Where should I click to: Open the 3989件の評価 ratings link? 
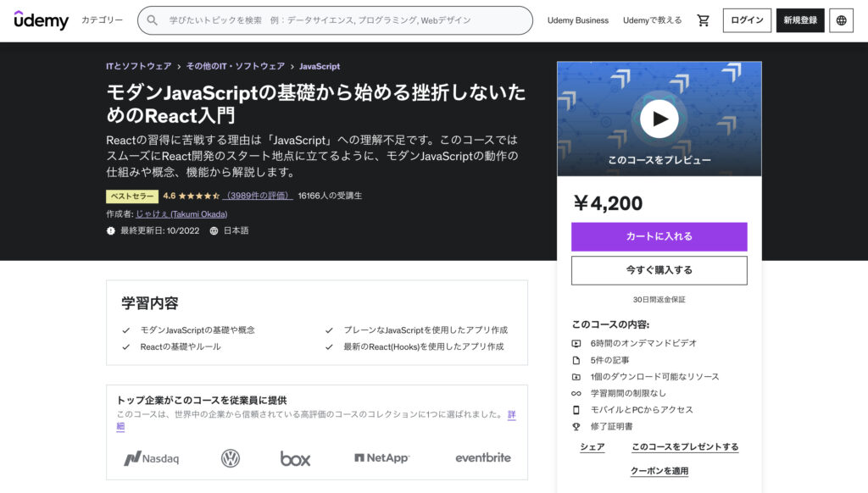[x=258, y=196]
